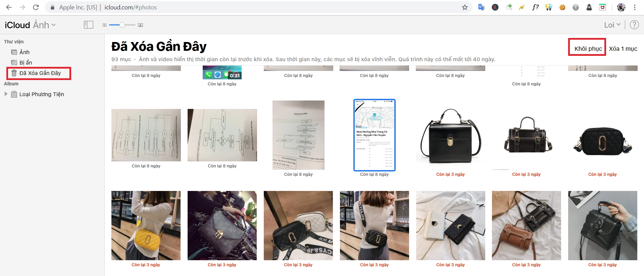Click the large thumbnail zoom-in icon
This screenshot has width=644, height=276.
click(141, 25)
